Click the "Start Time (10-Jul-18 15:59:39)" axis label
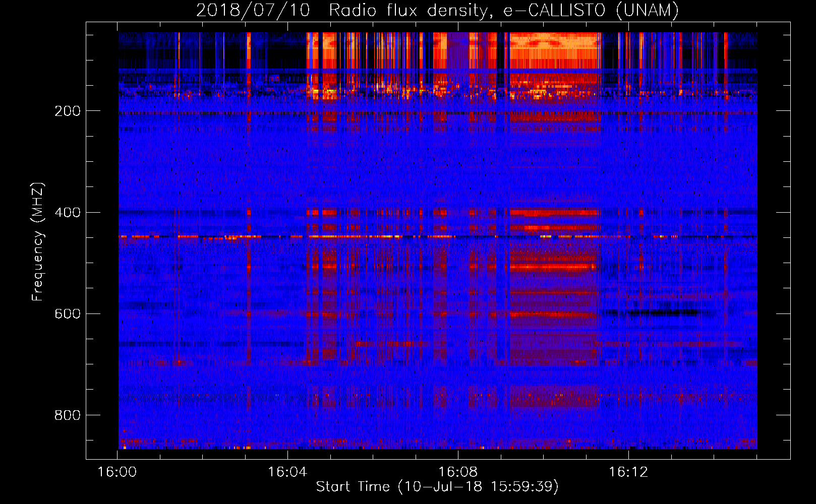This screenshot has width=816, height=504. [x=437, y=486]
